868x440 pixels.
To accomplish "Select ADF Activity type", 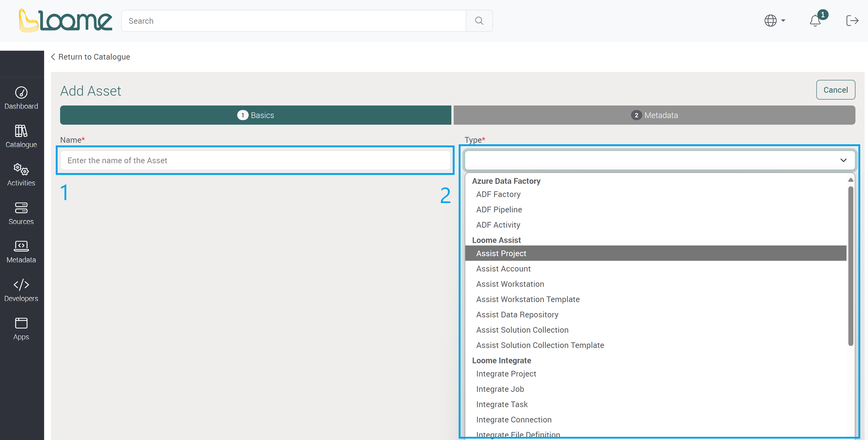I will click(656, 225).
